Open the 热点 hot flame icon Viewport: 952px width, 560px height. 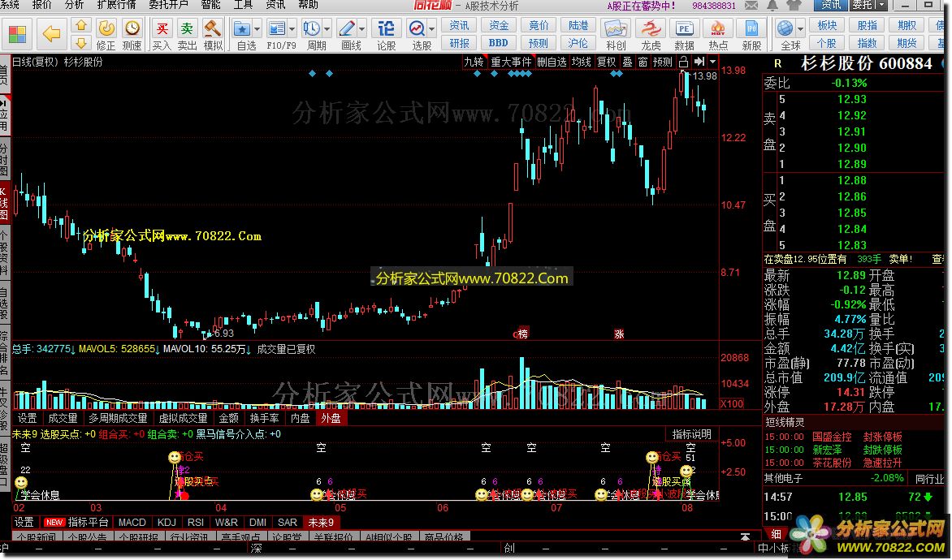tap(718, 28)
